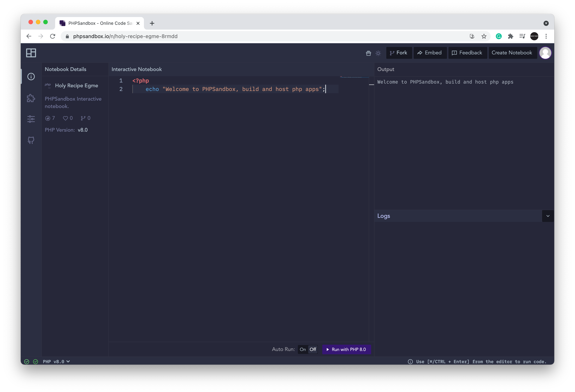Screen dimensions: 575x392
Task: Open the Notebook Details info panel
Action: [x=31, y=77]
